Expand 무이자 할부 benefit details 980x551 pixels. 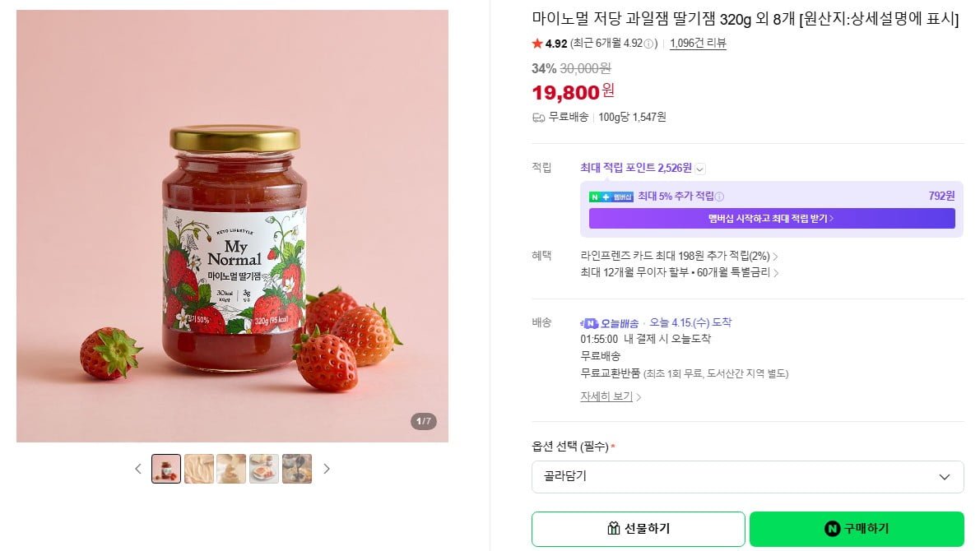tap(776, 273)
